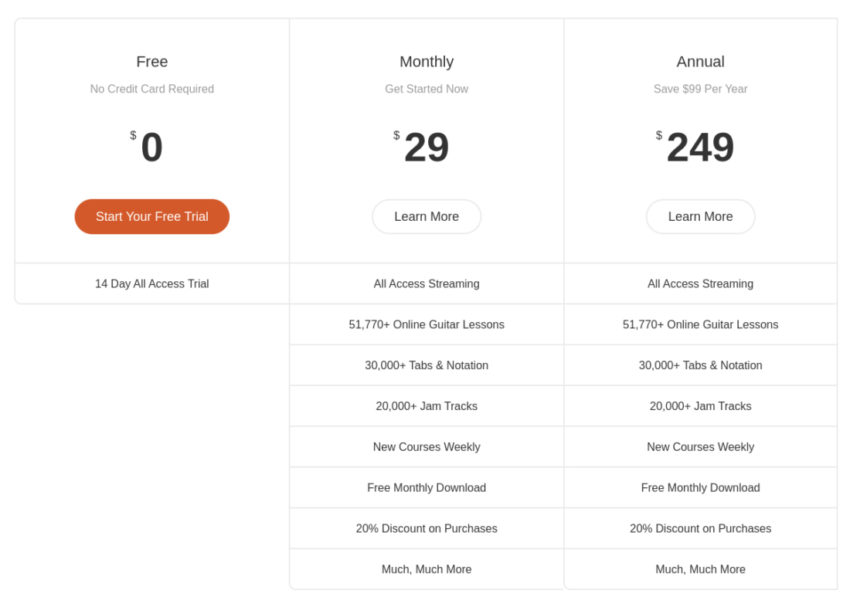Click 51,770+ Online Guitar Lessons in Annual column
This screenshot has height=607, width=850.
700,325
